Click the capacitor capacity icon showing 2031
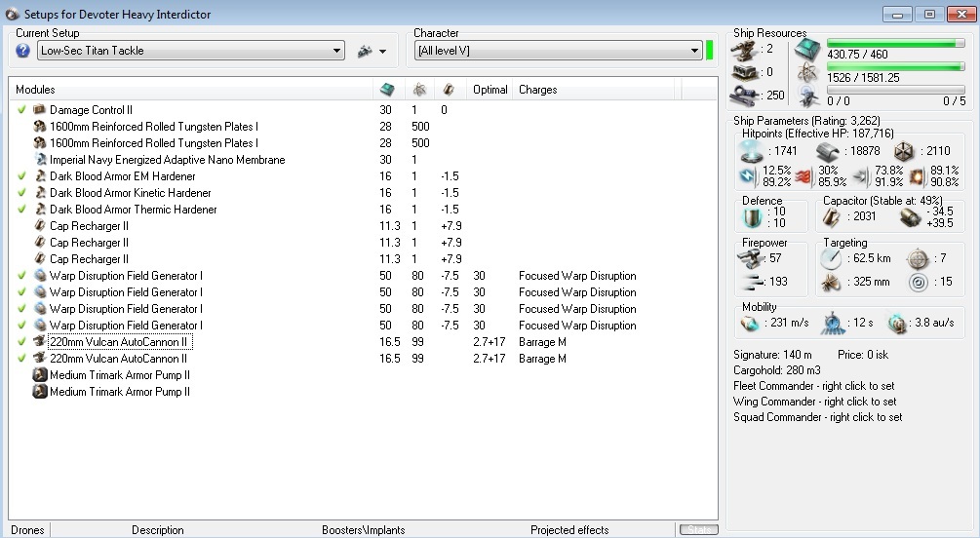 point(831,217)
